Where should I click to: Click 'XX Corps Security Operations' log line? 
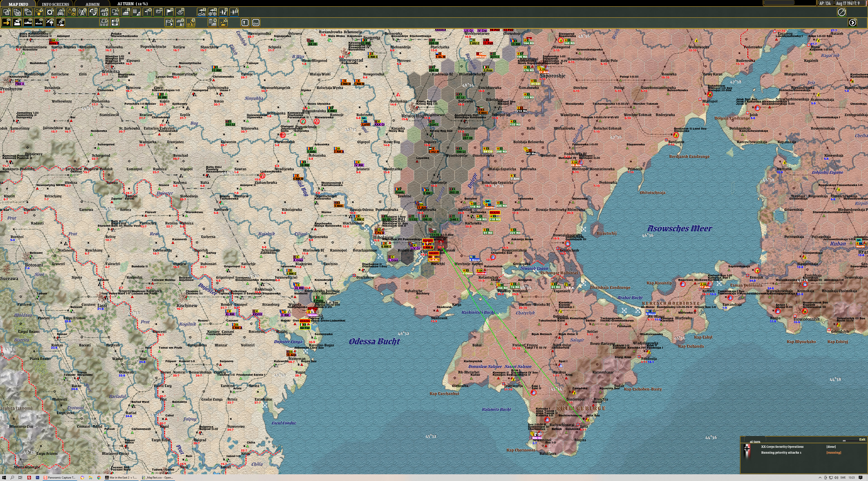click(782, 447)
